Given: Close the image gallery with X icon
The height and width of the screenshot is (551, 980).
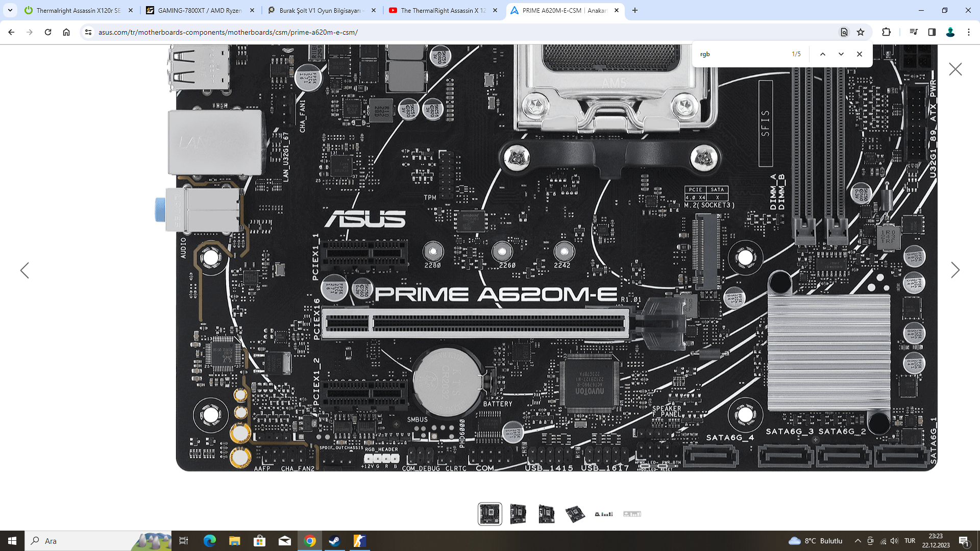Looking at the screenshot, I should click(955, 69).
